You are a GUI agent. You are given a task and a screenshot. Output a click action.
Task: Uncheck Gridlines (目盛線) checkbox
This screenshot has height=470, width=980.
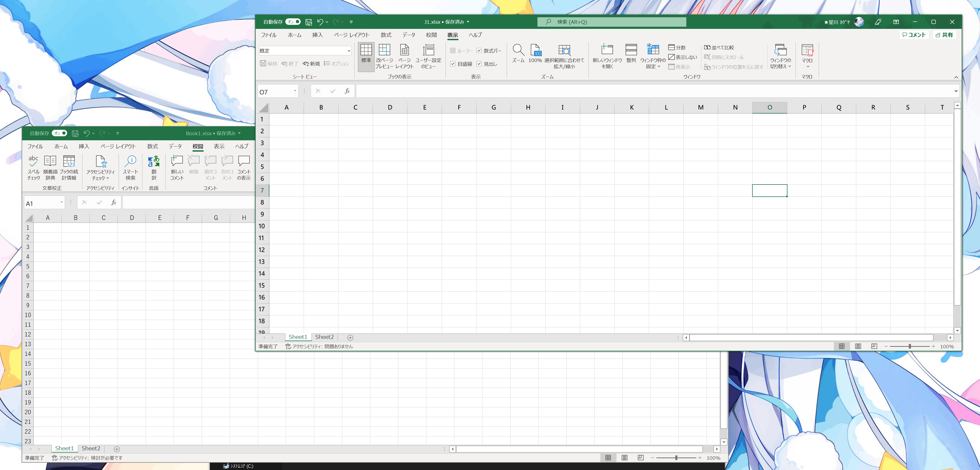(453, 64)
